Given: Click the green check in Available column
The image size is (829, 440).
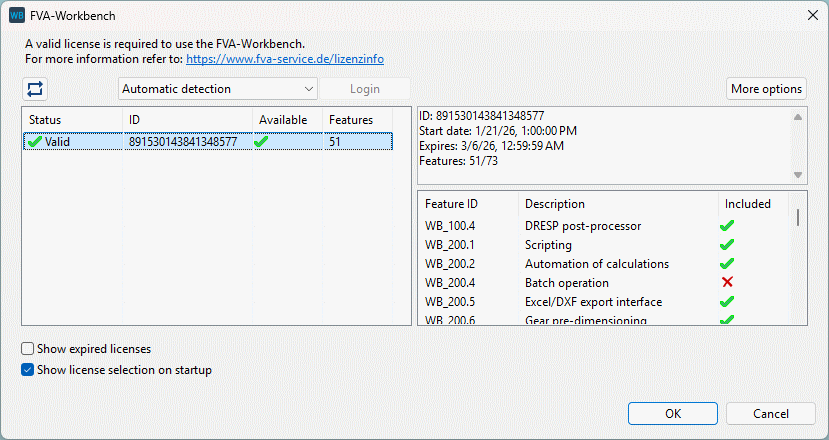Looking at the screenshot, I should click(261, 142).
